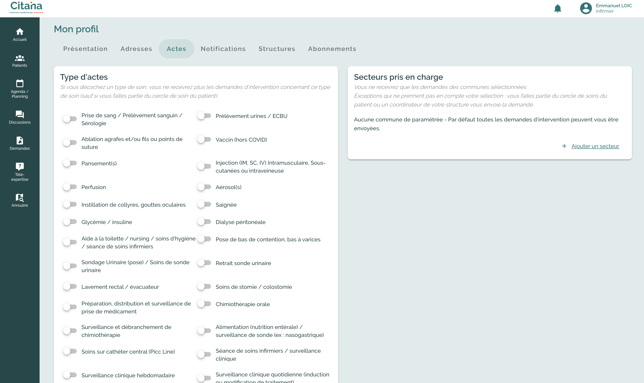Enable the Perfusion switch
This screenshot has width=644, height=383.
pos(69,187)
